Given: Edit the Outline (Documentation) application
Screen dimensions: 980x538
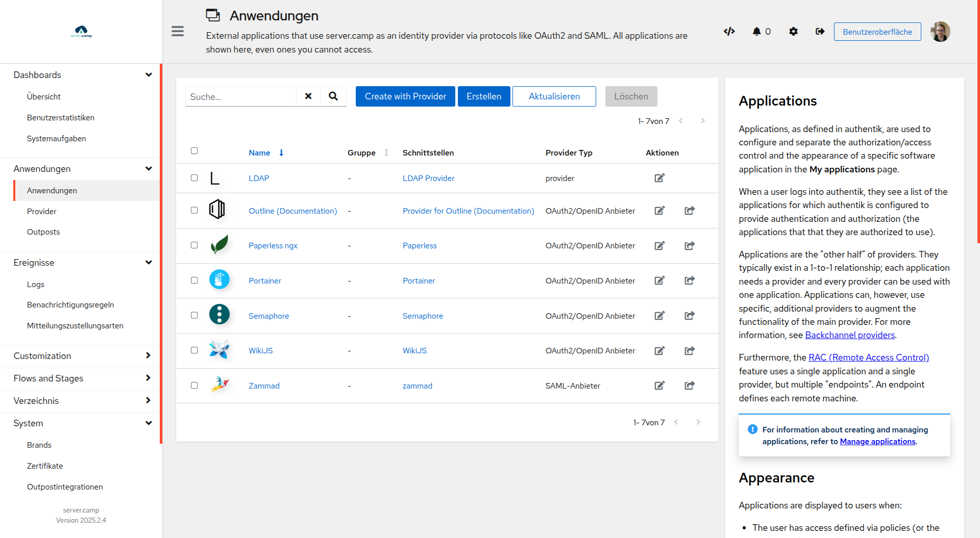Looking at the screenshot, I should tap(659, 211).
